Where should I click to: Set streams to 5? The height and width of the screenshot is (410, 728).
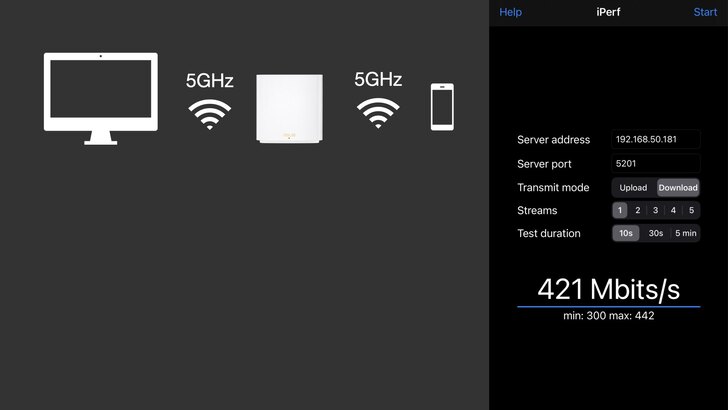[691, 210]
